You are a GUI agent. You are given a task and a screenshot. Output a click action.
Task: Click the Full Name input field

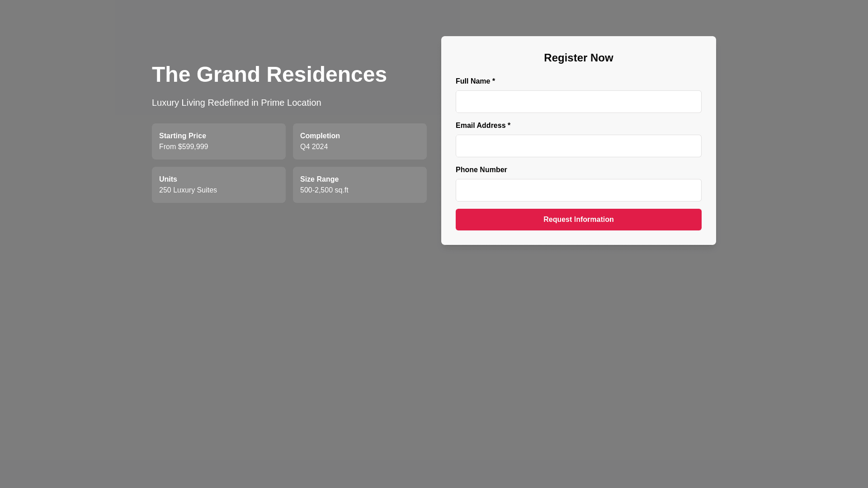point(578,102)
